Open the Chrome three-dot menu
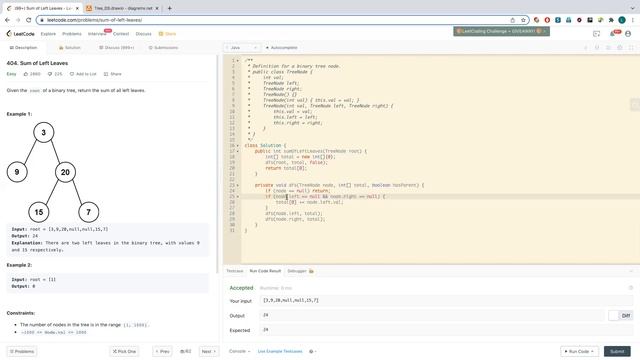The image size is (640, 360). (x=633, y=20)
